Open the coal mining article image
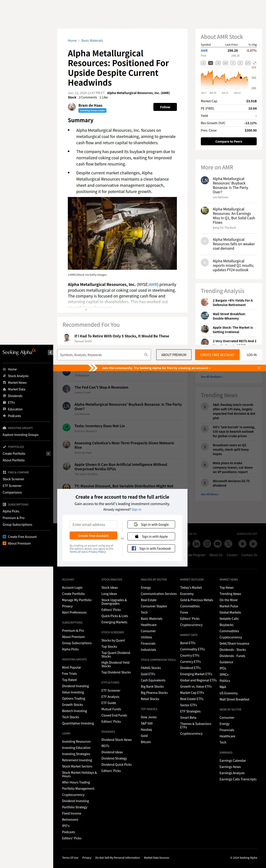 (122, 233)
